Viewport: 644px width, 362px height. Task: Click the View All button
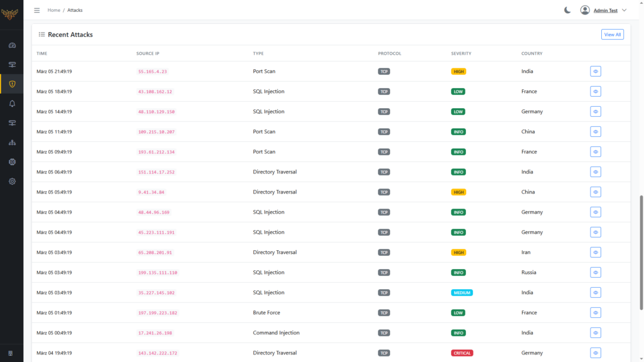coord(612,35)
